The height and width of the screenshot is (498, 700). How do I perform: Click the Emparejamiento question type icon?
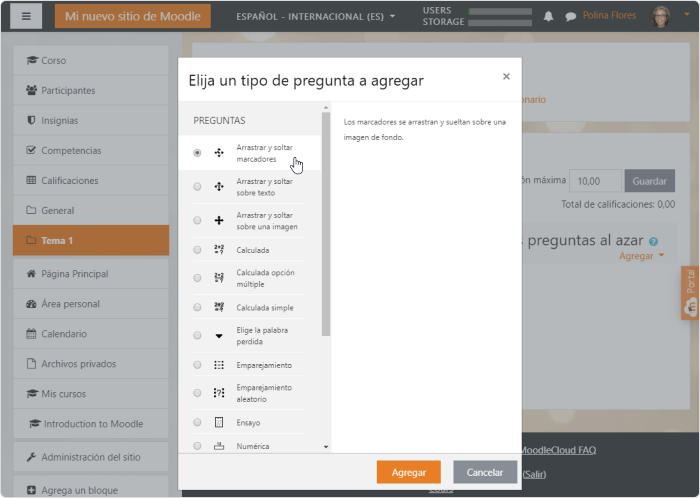[x=219, y=365]
